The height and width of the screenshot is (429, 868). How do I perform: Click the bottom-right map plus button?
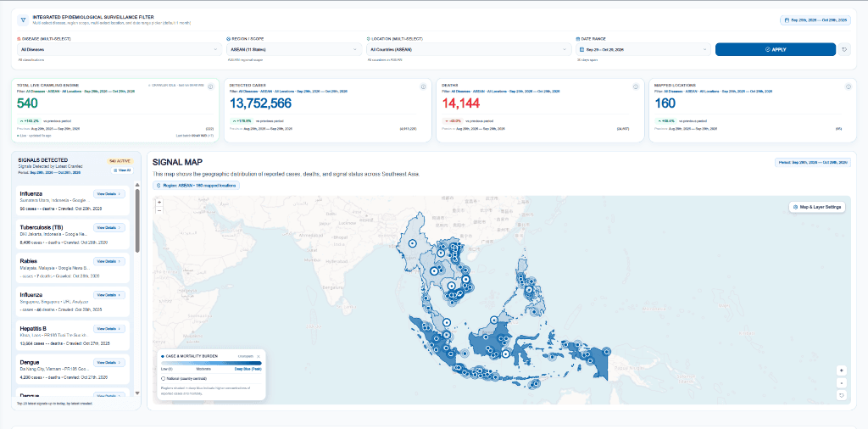(842, 370)
